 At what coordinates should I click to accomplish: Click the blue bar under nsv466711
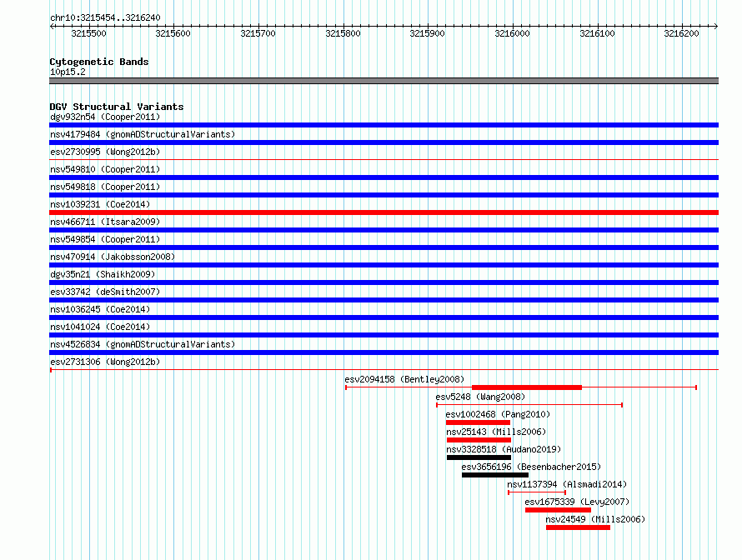click(x=384, y=230)
